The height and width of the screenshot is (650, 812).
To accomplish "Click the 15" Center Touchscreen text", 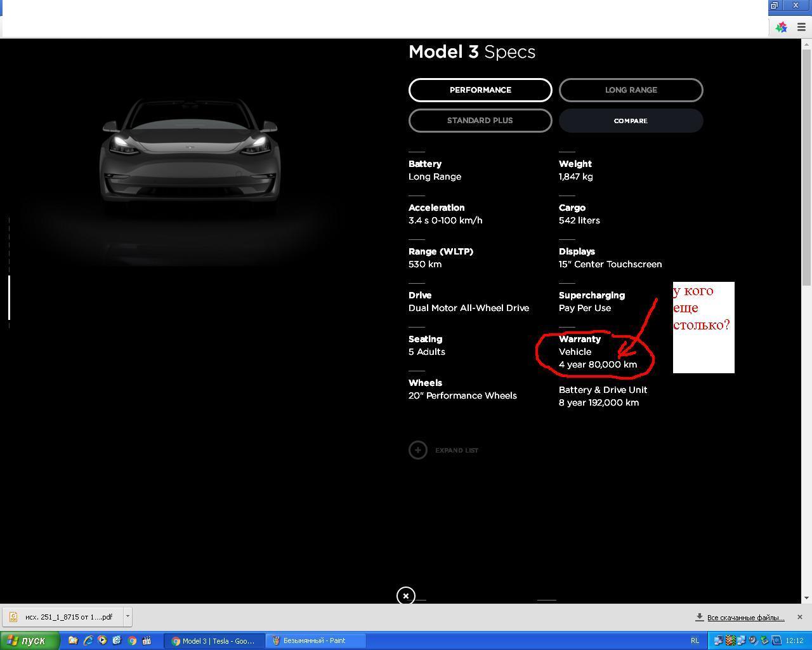I will pos(610,264).
